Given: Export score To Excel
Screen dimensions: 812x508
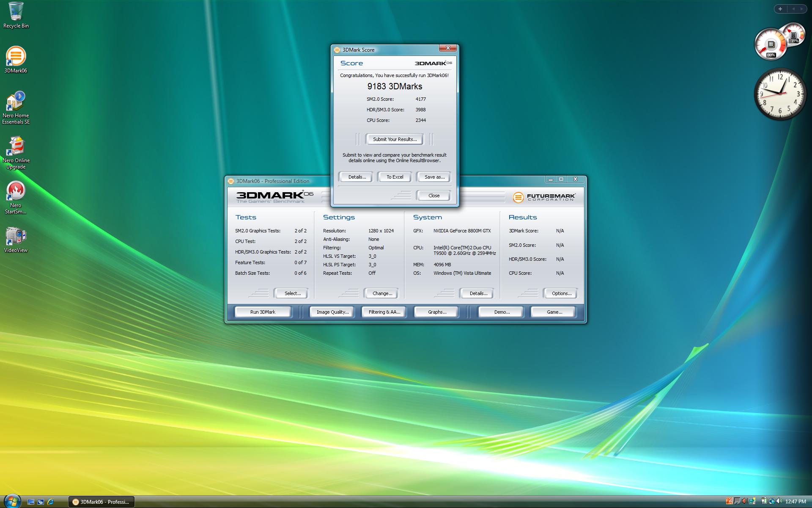Looking at the screenshot, I should pos(395,177).
